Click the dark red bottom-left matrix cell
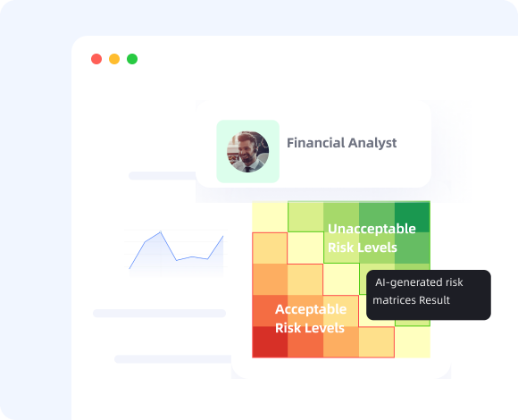This screenshot has height=420, width=518. click(x=270, y=342)
